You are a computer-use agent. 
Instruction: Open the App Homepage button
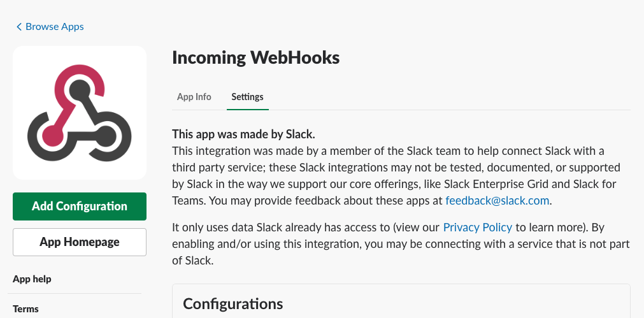tap(80, 242)
